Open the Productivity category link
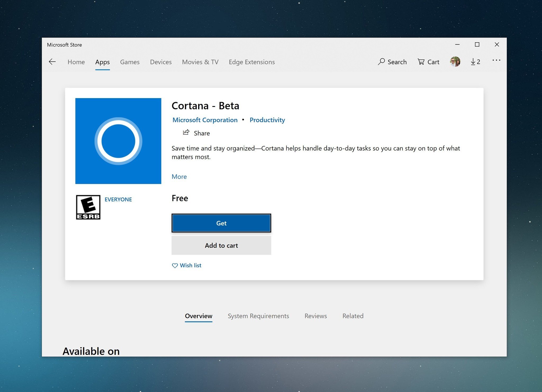 click(x=267, y=120)
